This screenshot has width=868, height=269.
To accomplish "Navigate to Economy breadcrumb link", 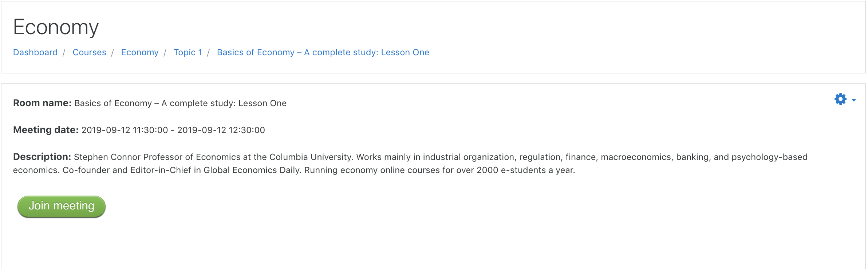I will click(x=140, y=52).
